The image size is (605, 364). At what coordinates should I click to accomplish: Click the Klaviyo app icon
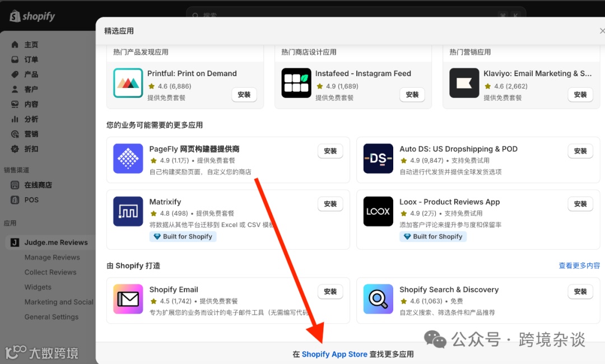[x=464, y=83]
